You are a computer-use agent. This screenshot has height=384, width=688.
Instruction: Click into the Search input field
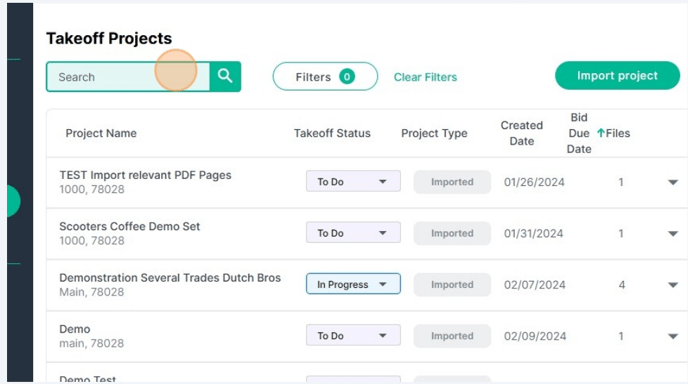(128, 77)
